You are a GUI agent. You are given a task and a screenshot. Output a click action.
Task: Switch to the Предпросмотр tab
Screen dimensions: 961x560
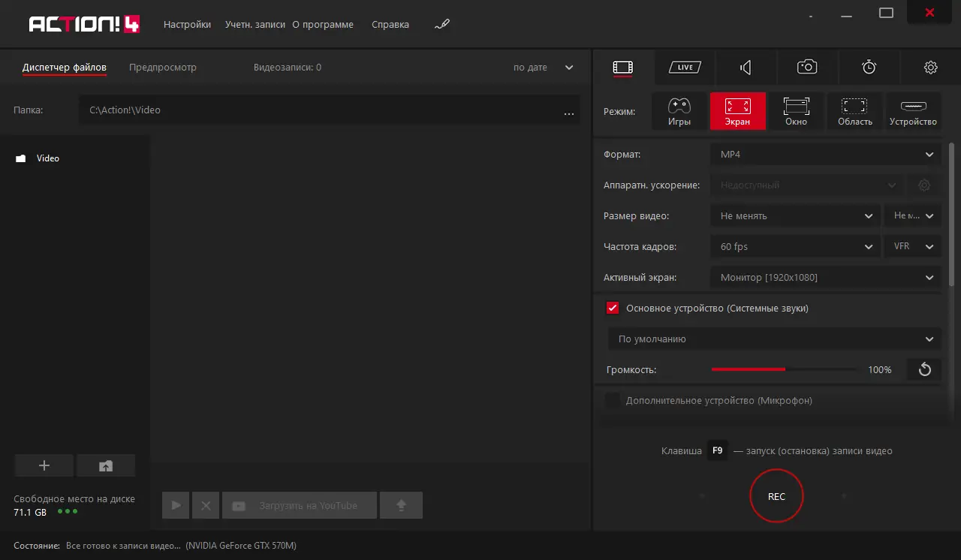[162, 68]
